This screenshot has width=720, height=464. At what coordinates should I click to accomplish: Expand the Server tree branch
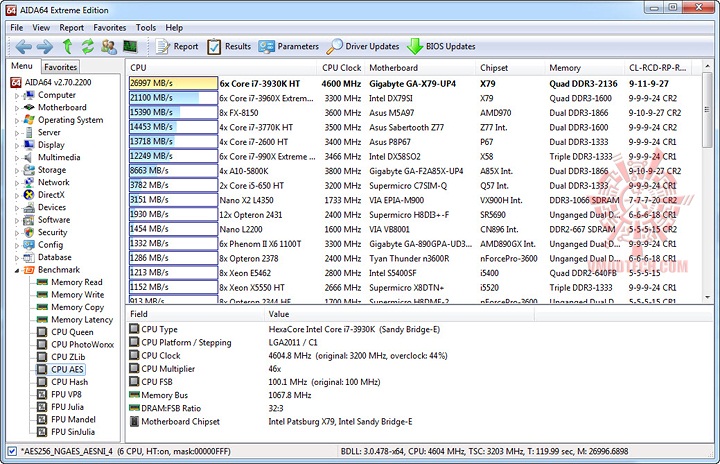(17, 133)
